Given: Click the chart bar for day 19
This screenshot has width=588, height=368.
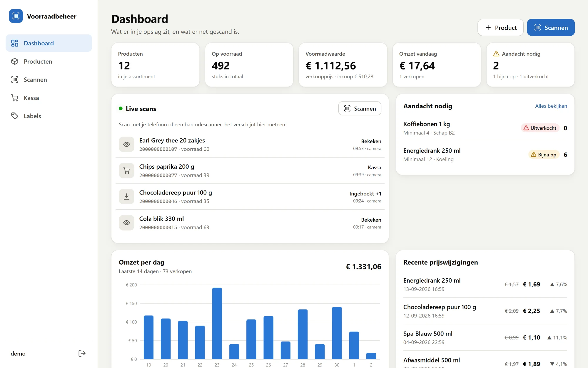Looking at the screenshot, I should pyautogui.click(x=148, y=337).
